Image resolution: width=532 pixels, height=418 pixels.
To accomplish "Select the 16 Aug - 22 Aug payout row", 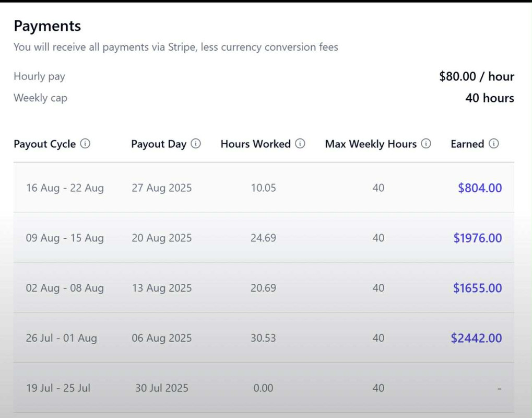I will coord(264,188).
